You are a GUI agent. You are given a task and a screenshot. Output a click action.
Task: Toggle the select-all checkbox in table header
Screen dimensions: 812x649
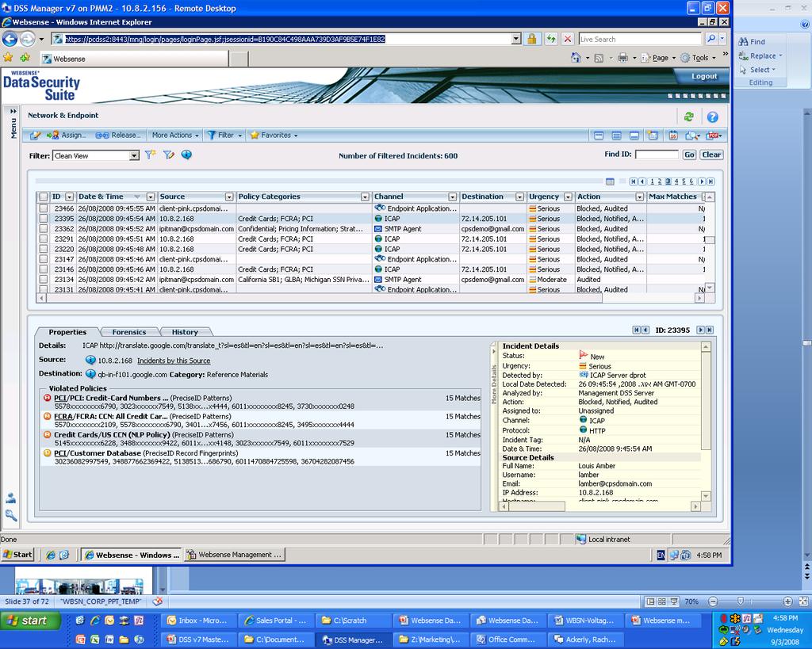pyautogui.click(x=44, y=197)
